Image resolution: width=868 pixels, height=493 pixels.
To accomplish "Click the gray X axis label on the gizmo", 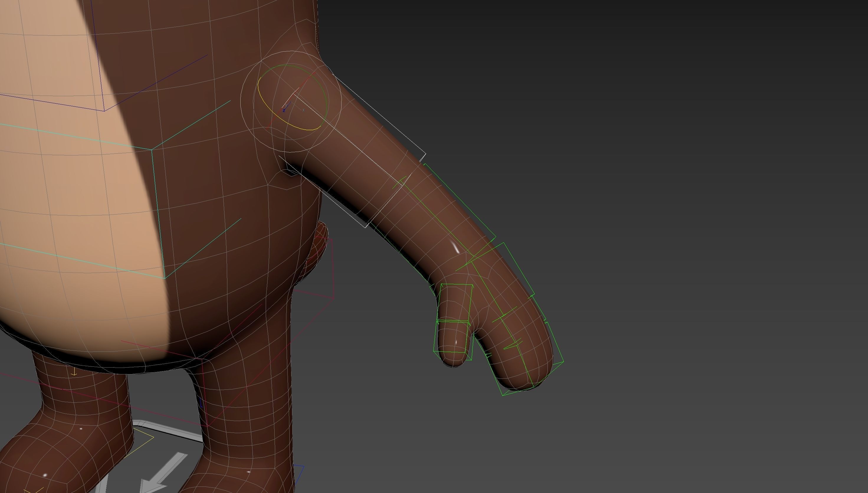I will (303, 110).
